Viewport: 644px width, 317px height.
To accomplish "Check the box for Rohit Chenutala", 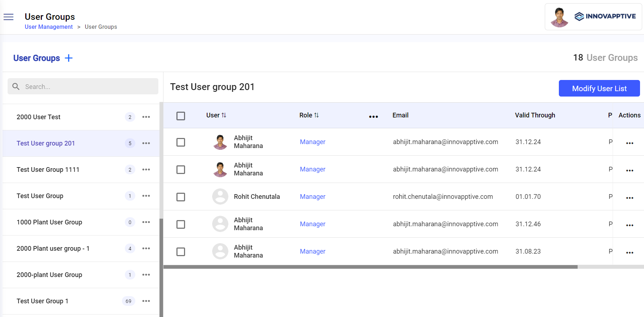I will coord(181,197).
